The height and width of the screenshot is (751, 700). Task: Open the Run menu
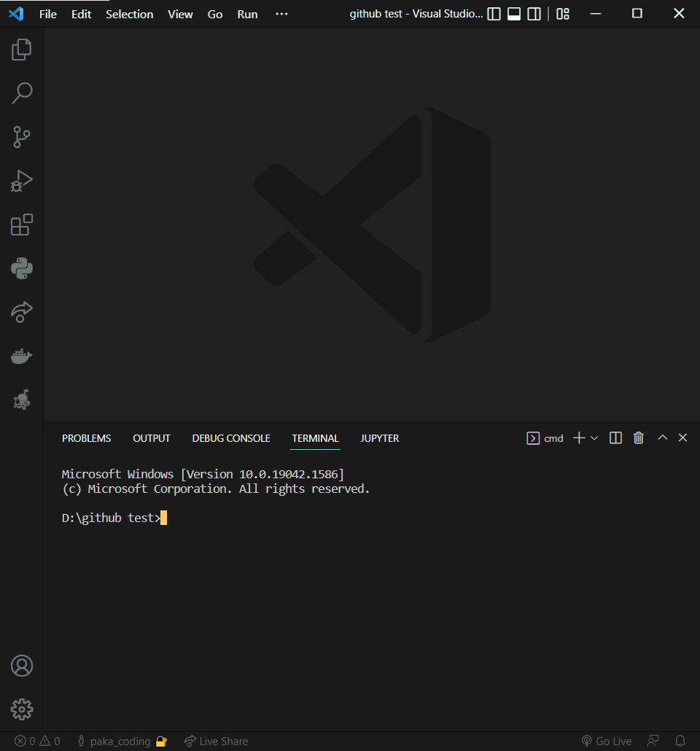pos(247,15)
